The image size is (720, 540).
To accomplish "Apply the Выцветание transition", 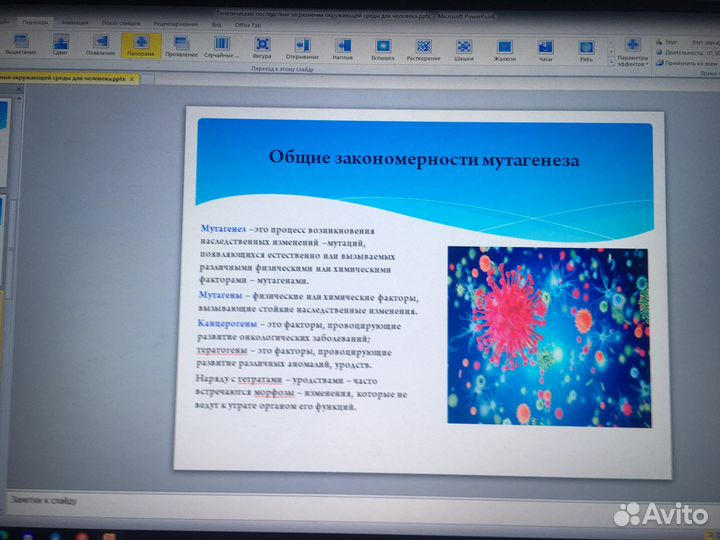I will coord(20,45).
